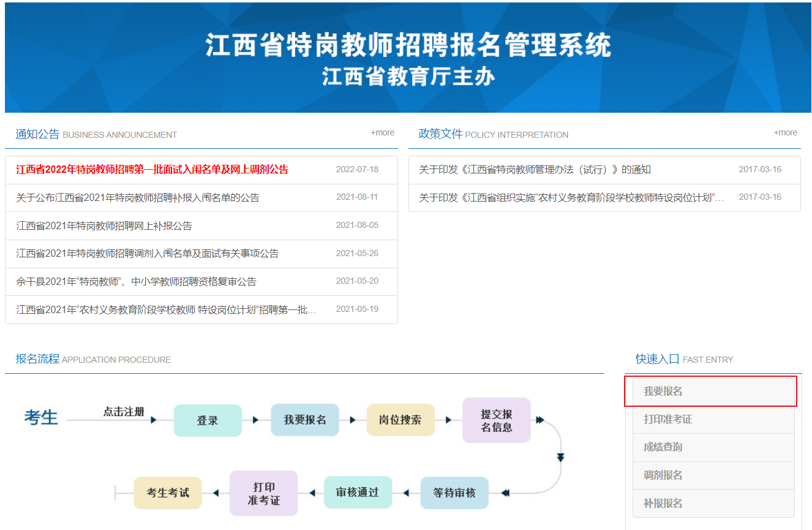Viewport: 812px width, 530px height.
Task: Click +more in 政策文件 section
Action: pos(785,133)
